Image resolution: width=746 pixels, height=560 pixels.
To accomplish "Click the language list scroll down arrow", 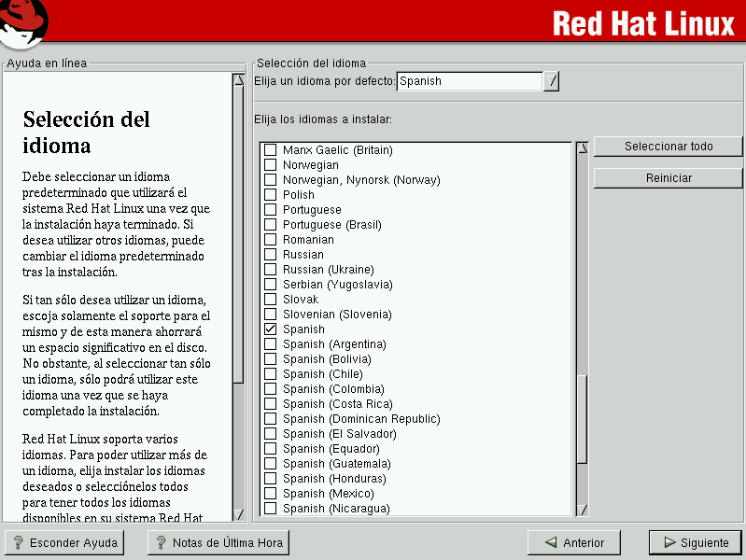I will pos(583,510).
